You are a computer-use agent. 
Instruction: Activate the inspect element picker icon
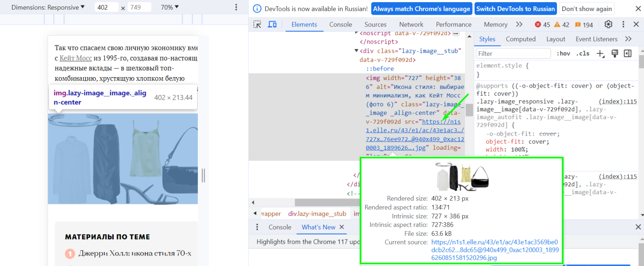click(257, 24)
